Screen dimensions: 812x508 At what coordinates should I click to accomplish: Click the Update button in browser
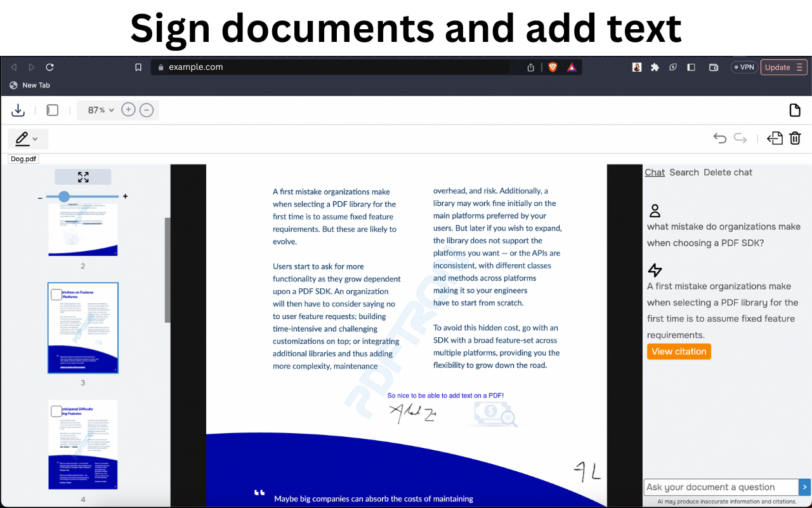pyautogui.click(x=783, y=67)
